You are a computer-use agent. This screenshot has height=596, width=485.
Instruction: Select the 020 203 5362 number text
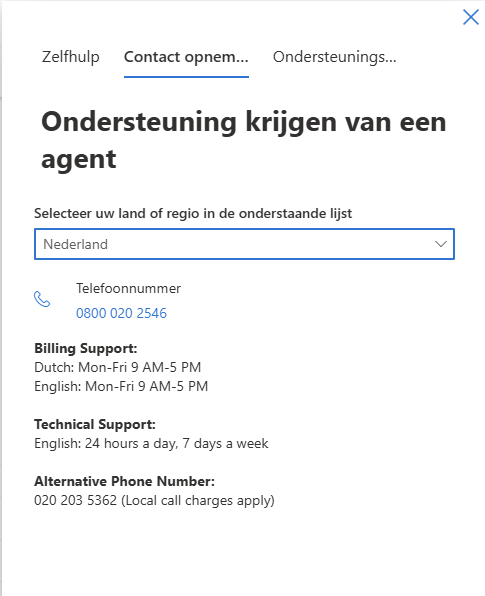[x=76, y=501]
